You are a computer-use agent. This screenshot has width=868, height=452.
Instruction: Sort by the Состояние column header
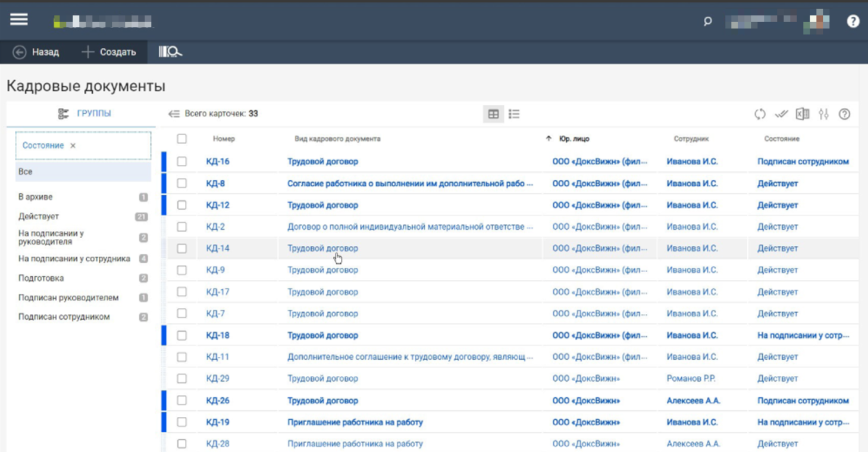click(x=782, y=139)
